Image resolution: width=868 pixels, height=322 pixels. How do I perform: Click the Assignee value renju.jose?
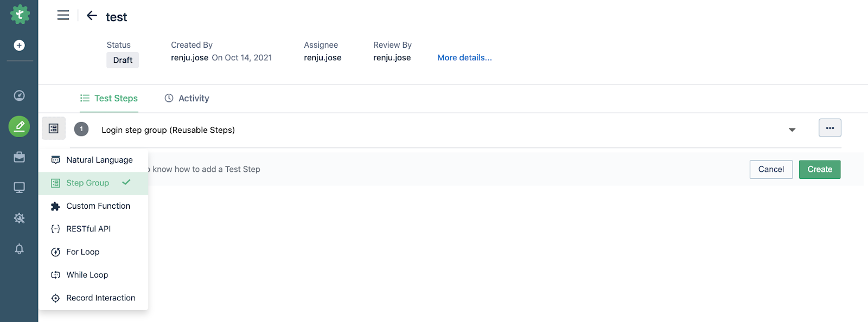pyautogui.click(x=322, y=57)
